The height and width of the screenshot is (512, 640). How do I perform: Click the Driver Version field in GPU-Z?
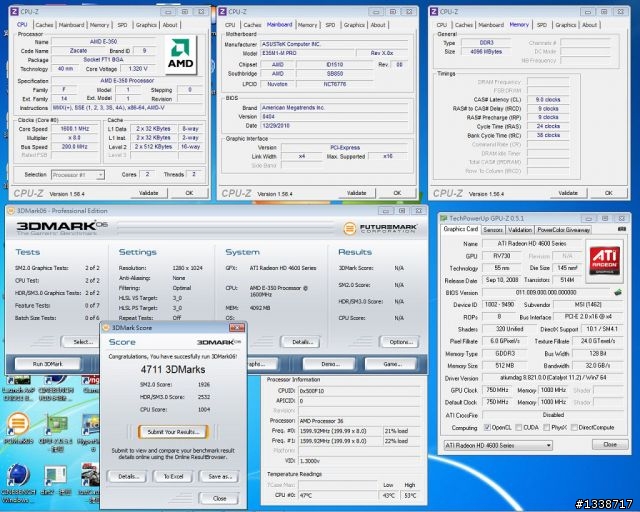(x=553, y=378)
